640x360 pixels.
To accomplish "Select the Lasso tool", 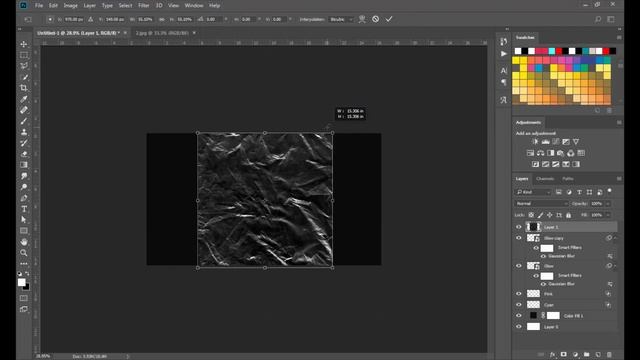I will pos(24,66).
